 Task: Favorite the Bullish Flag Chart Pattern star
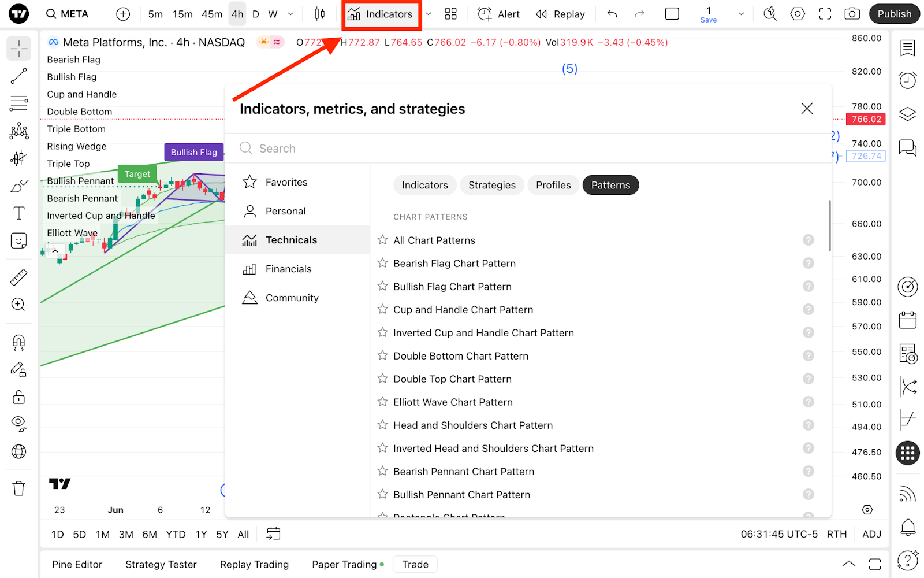[382, 286]
